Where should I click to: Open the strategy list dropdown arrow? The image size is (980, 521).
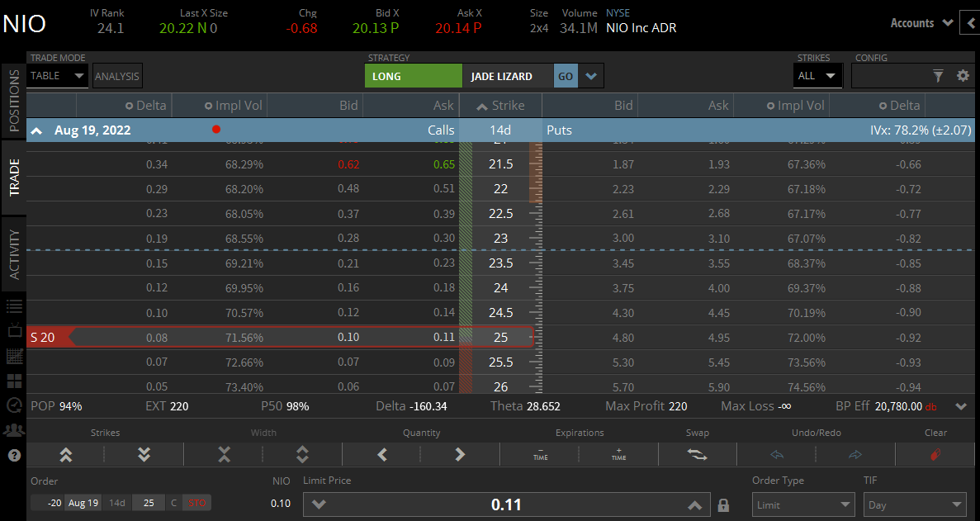pos(591,76)
